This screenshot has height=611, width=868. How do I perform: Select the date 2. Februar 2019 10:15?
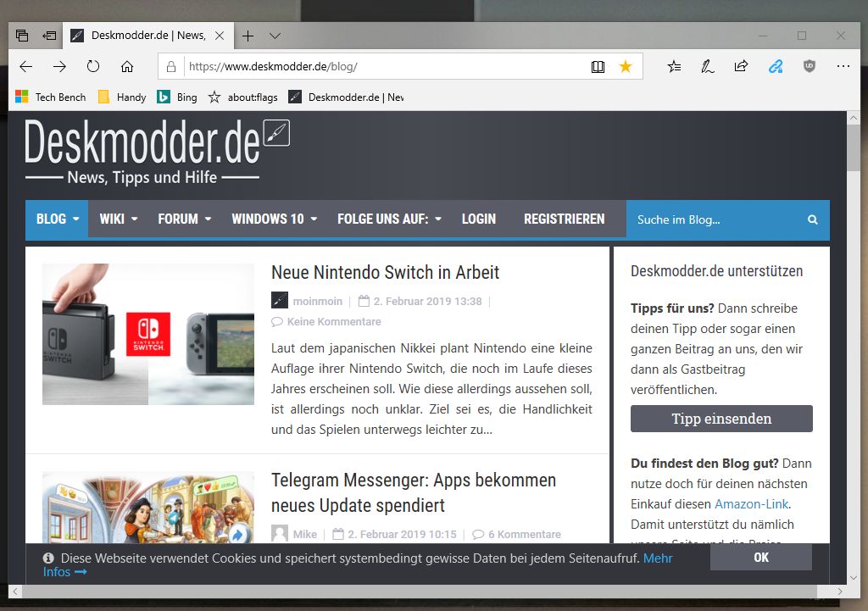[x=402, y=534]
